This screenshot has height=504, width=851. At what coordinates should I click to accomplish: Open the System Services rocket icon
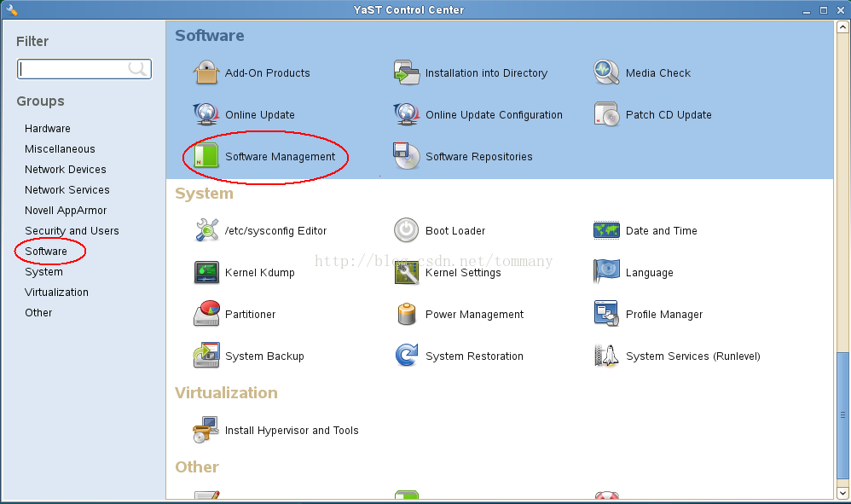pyautogui.click(x=606, y=356)
